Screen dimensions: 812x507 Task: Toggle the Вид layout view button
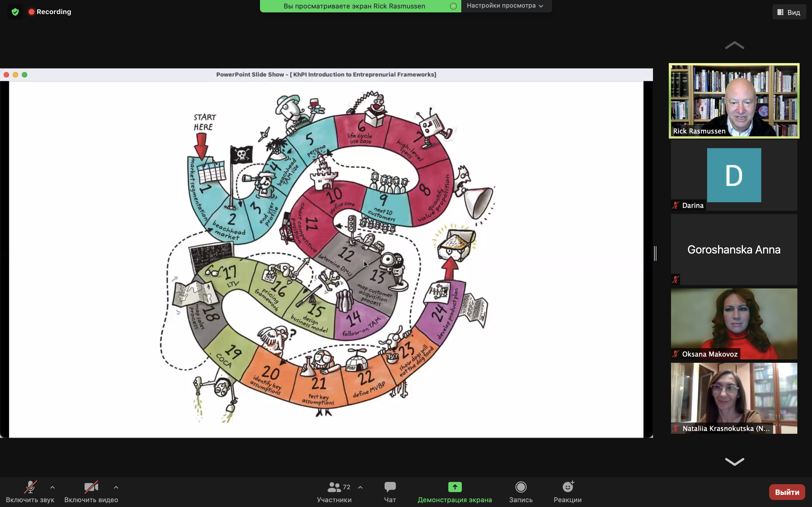click(789, 12)
